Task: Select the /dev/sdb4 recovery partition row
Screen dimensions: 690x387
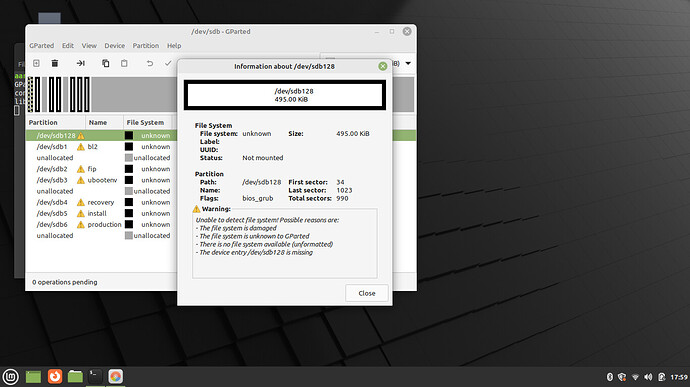Action: (101, 202)
